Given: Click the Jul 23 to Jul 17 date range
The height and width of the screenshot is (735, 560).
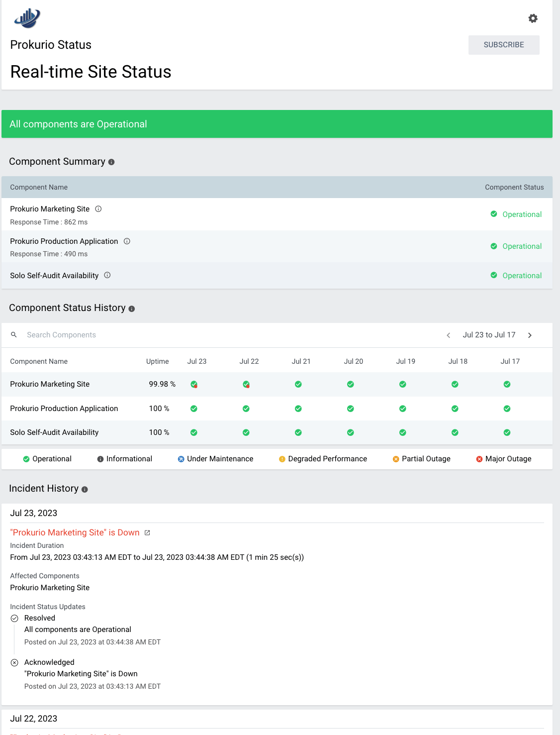Looking at the screenshot, I should (489, 335).
